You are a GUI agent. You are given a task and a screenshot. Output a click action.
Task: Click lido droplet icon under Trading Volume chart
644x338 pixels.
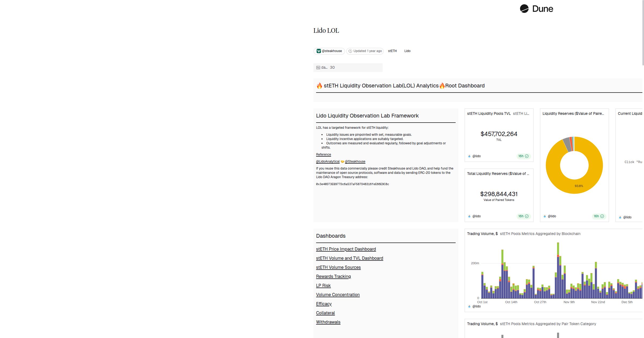pyautogui.click(x=469, y=306)
